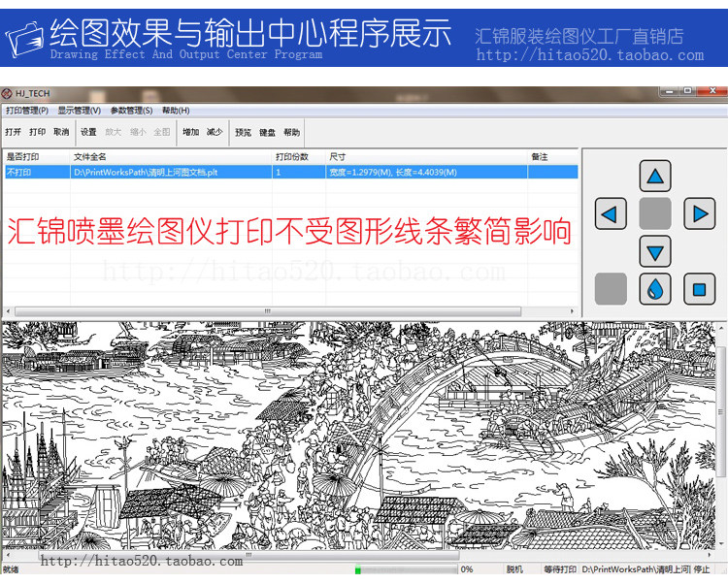The image size is (728, 584).
Task: Click the 减少 toolbar button
Action: [x=215, y=132]
